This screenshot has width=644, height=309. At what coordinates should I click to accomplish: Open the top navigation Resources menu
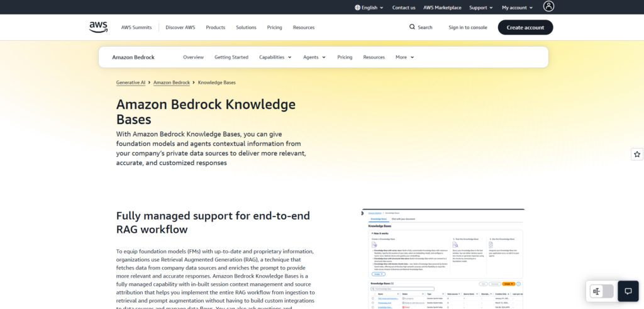coord(304,28)
